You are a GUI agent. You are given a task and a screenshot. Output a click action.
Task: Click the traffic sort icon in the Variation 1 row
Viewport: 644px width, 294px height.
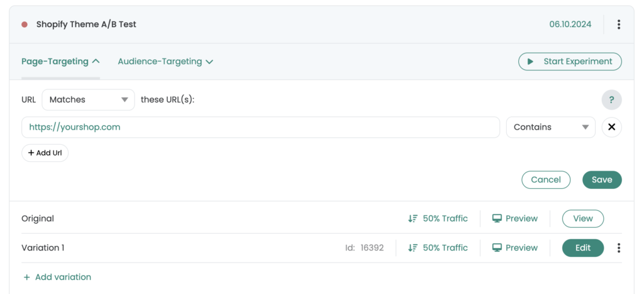coord(413,248)
